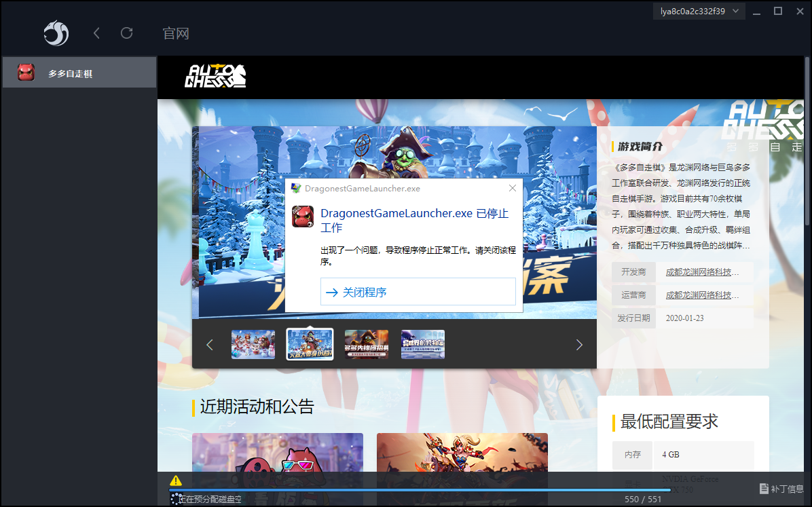Image resolution: width=812 pixels, height=507 pixels.
Task: Select the highlighted second carousel thumbnail
Action: point(310,344)
